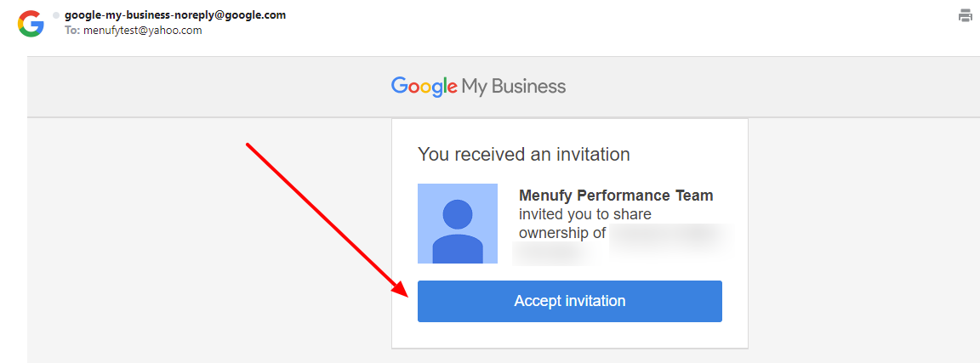Click the "invited you to share" text line
This screenshot has width=980, height=363.
point(585,214)
